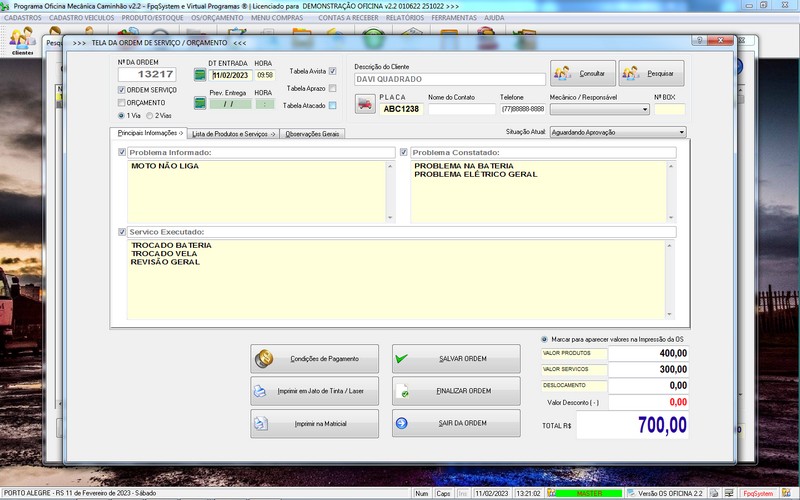This screenshot has height=500, width=800.
Task: Open the FERRAMENTAS menu
Action: [454, 18]
